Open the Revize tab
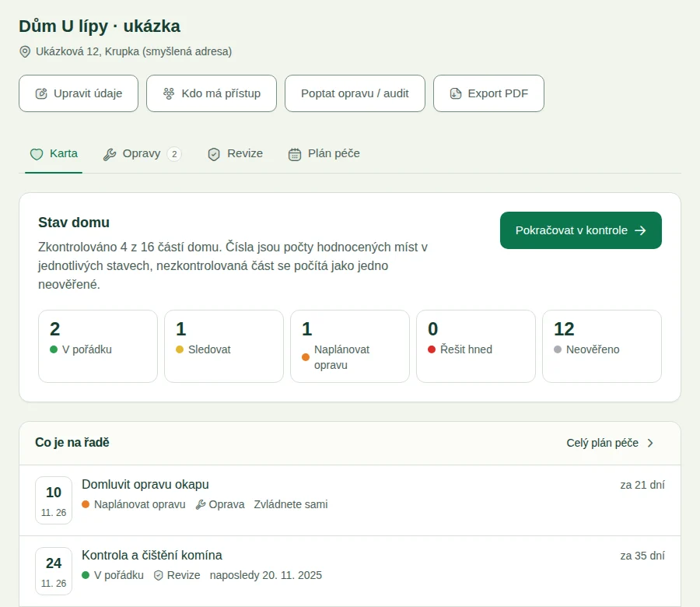Screen dimensions: 700x607 [x=235, y=154]
